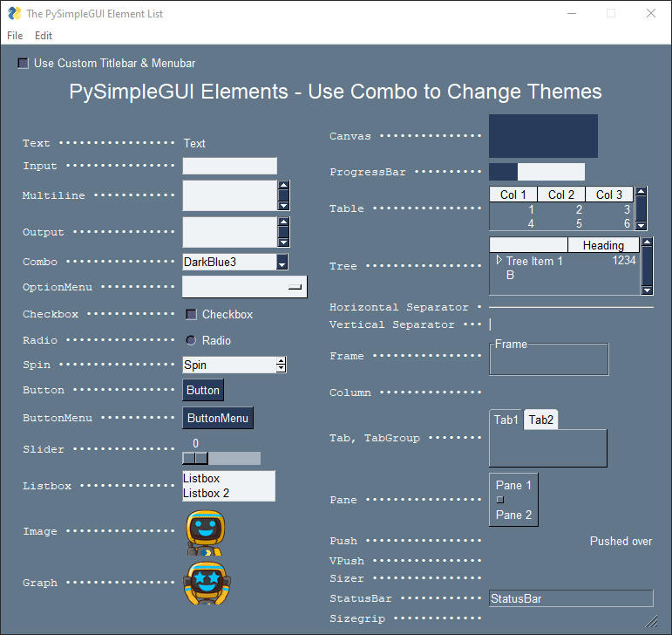Click the Spin text field
This screenshot has height=635, width=672.
point(230,365)
